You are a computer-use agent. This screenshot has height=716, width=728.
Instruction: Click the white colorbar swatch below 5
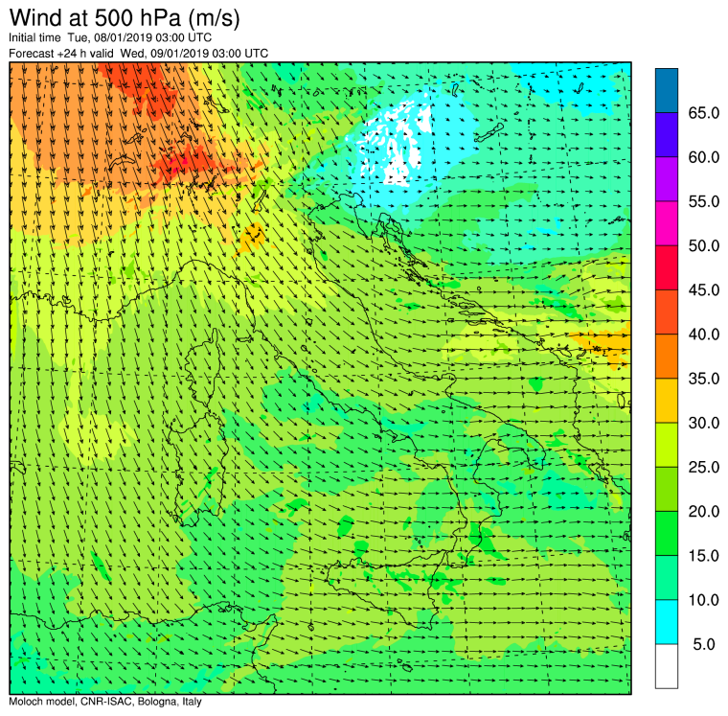tap(667, 666)
